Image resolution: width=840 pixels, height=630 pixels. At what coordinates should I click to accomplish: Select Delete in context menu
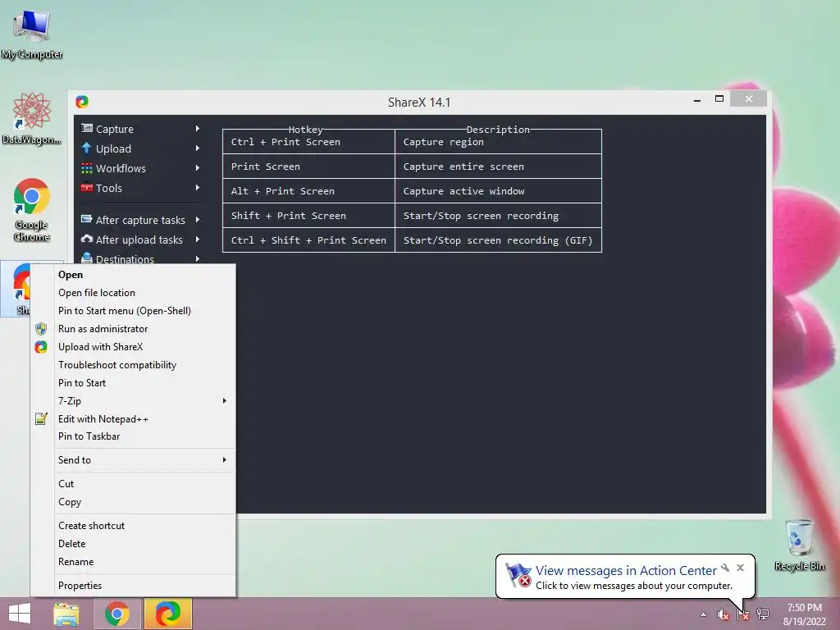pyautogui.click(x=133, y=544)
